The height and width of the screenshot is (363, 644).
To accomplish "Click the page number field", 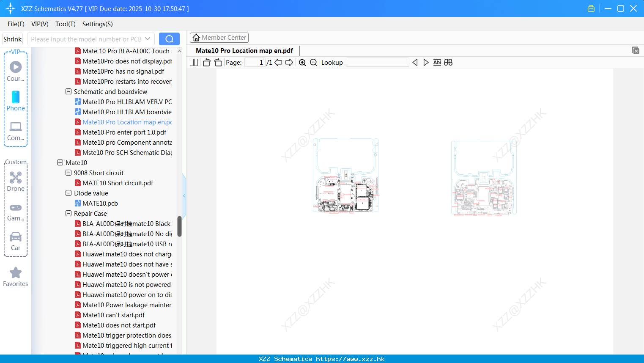I will 255,62.
